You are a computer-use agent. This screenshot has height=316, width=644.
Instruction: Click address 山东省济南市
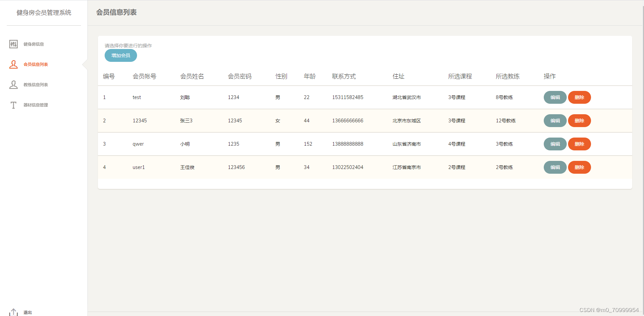pyautogui.click(x=407, y=144)
